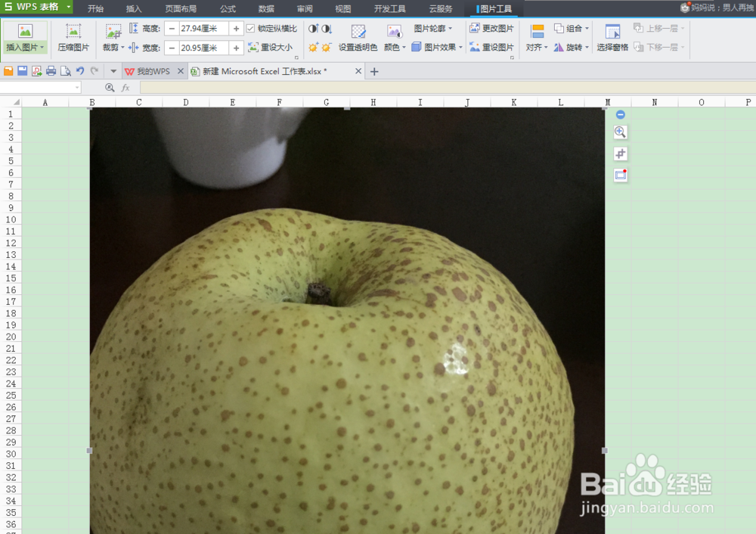Click the Print icon in quick toolbar

coord(51,71)
